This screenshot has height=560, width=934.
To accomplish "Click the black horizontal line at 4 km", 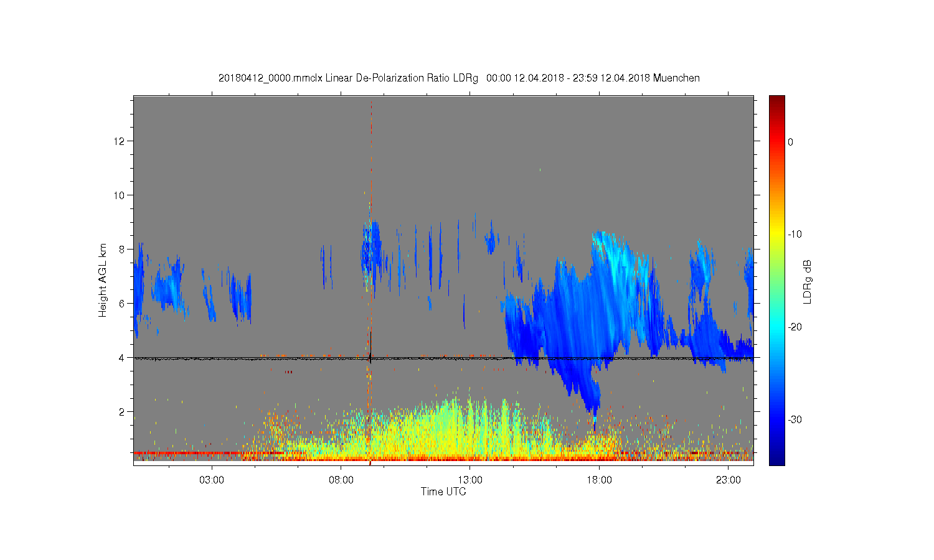I will point(443,358).
